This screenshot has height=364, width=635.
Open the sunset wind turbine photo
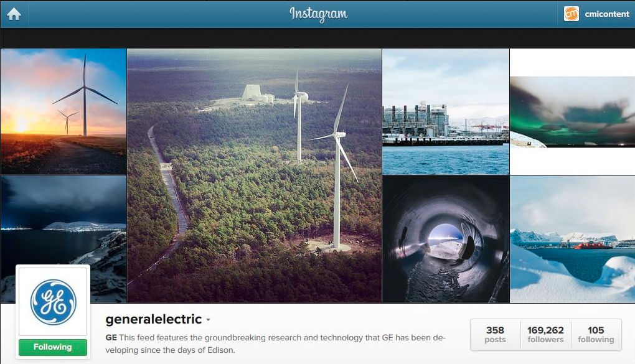pos(63,112)
